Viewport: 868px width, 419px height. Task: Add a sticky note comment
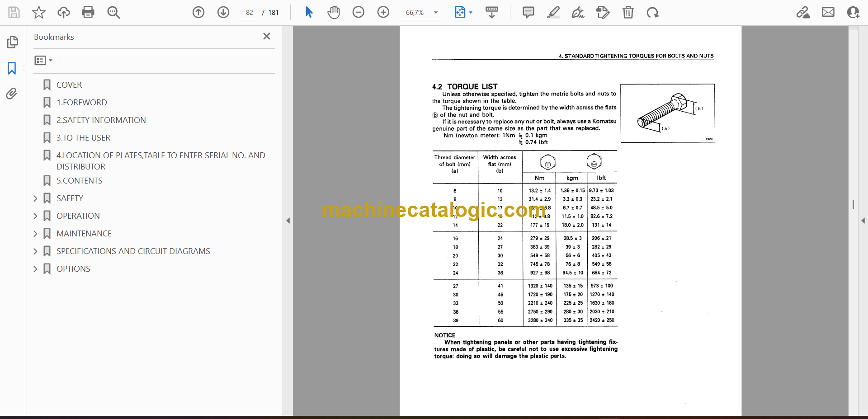tap(528, 12)
